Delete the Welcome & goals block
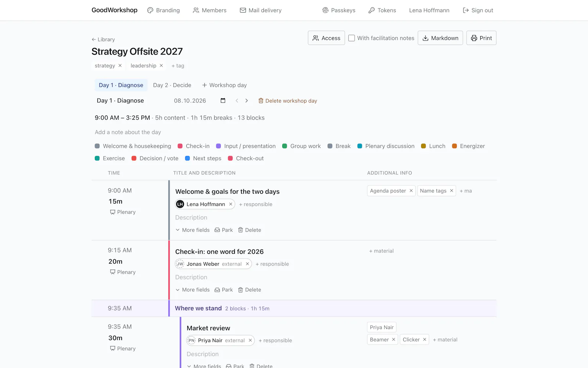 (250, 230)
